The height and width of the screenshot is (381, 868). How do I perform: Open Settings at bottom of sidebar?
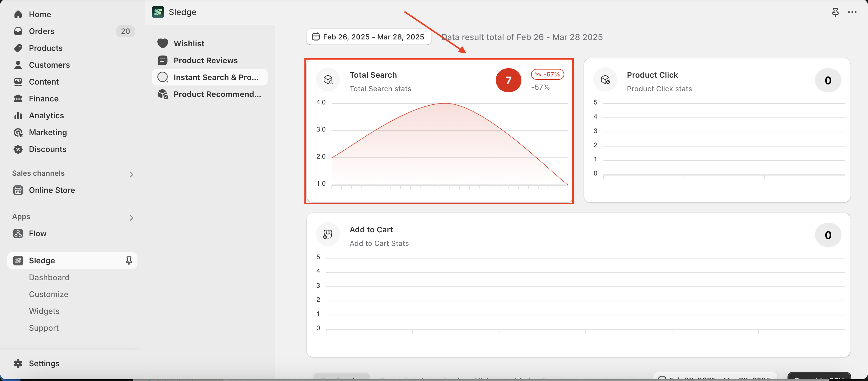44,364
